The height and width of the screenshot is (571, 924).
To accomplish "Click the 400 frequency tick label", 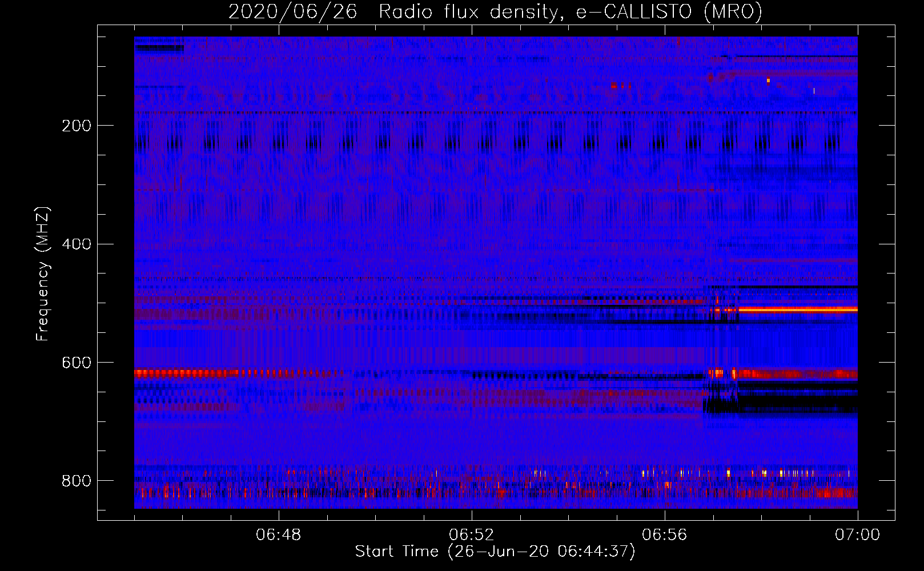I will pyautogui.click(x=77, y=244).
